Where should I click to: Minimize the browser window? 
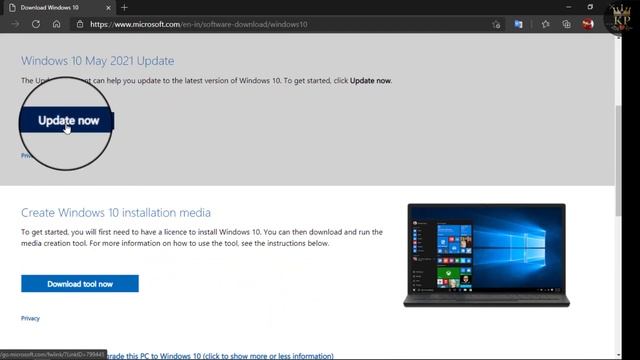(569, 7)
